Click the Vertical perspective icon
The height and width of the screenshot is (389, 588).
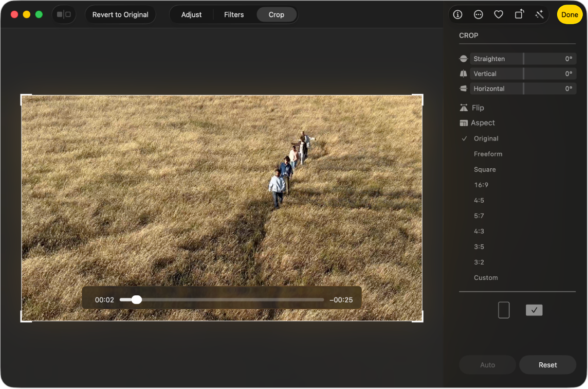click(x=463, y=73)
